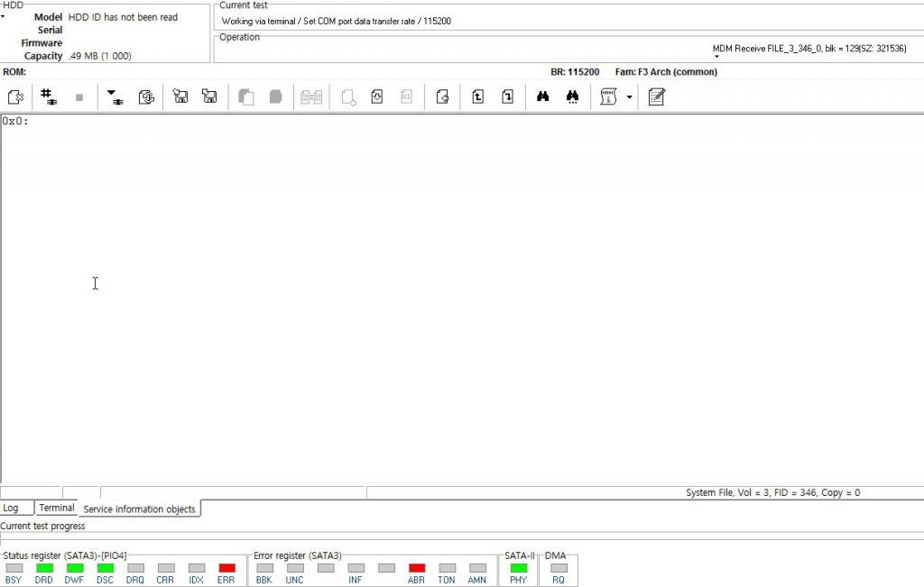924x587 pixels.
Task: Click the CRR status indicator
Action: [166, 568]
